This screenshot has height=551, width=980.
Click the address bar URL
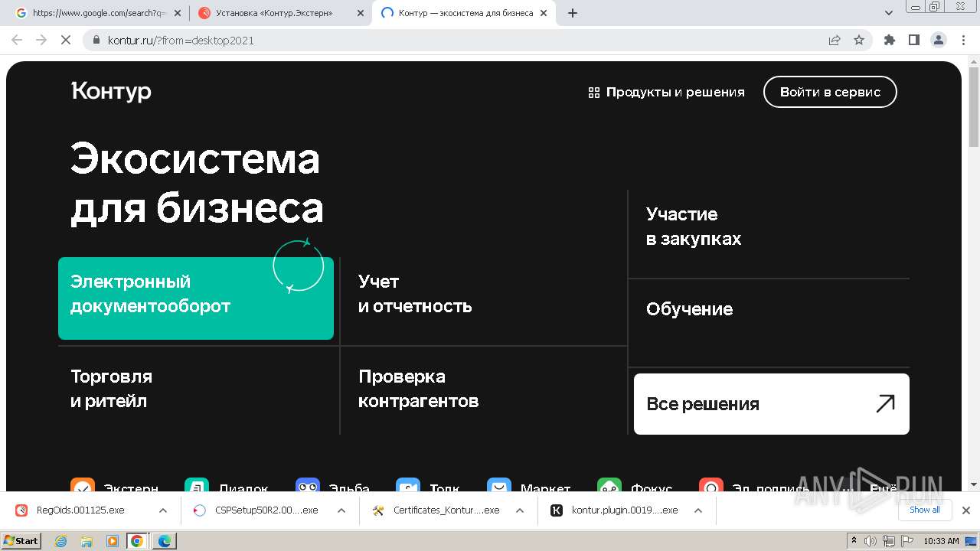click(x=181, y=41)
